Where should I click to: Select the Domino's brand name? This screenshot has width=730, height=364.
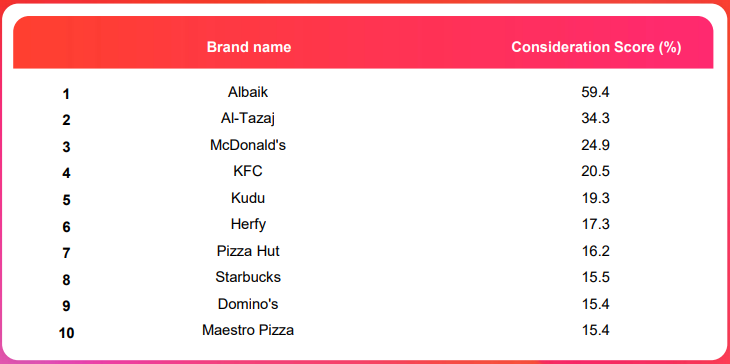pos(248,304)
